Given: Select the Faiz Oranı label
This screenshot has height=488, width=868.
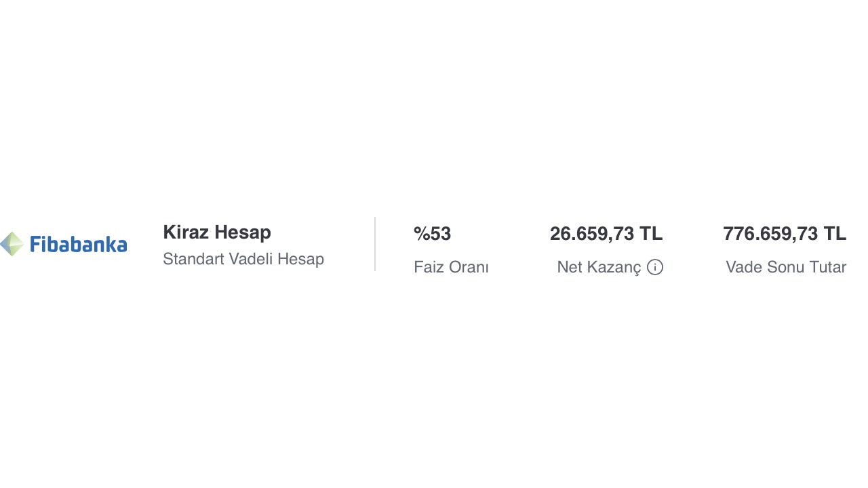Looking at the screenshot, I should pos(451,267).
